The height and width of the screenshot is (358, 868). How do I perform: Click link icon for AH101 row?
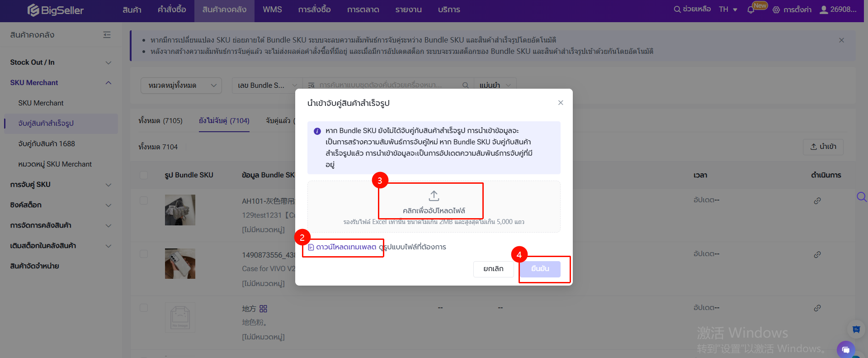click(x=817, y=200)
